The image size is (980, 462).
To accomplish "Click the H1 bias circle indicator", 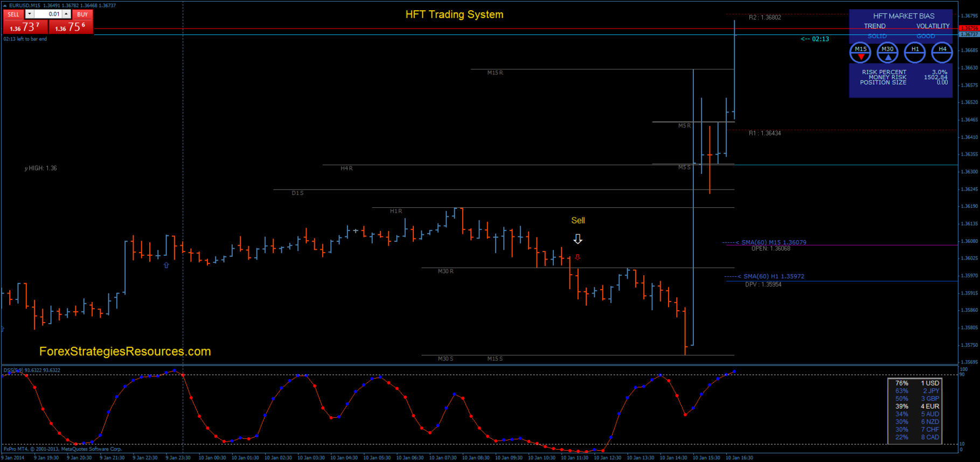I will [x=915, y=52].
